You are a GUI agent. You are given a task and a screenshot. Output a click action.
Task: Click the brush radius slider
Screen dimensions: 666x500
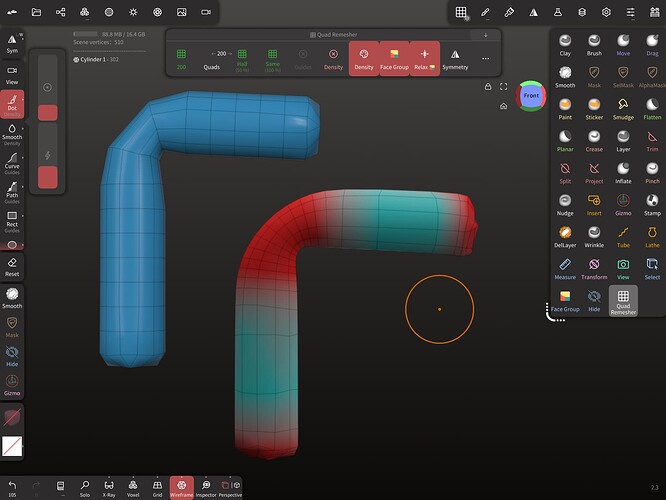pos(48,87)
